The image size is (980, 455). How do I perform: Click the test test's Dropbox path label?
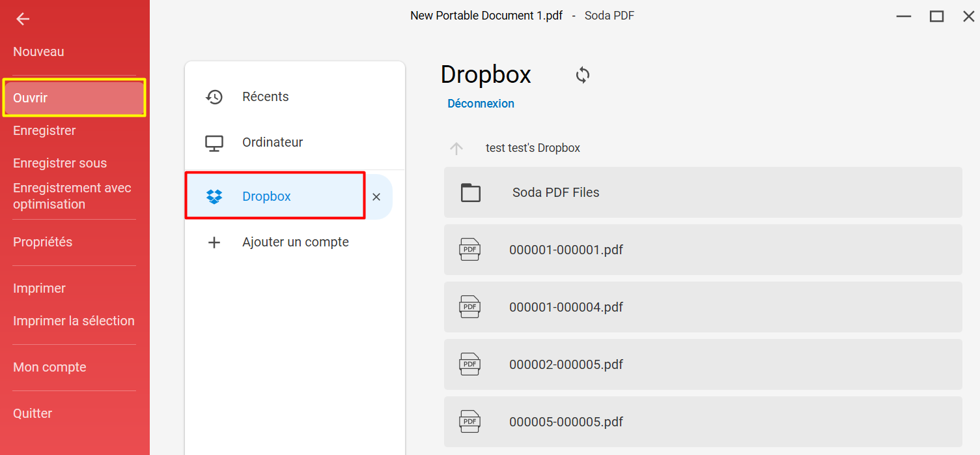coord(533,148)
